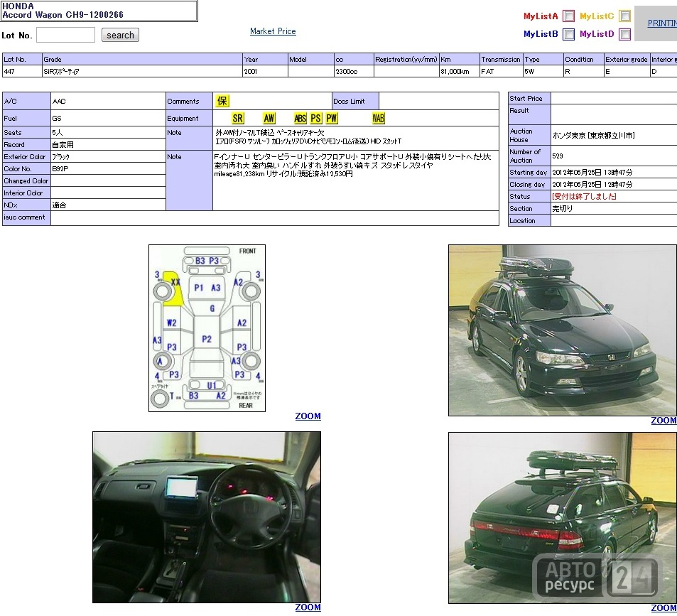The width and height of the screenshot is (677, 616).
Task: Click ZOOM under the front car photo
Action: click(664, 421)
